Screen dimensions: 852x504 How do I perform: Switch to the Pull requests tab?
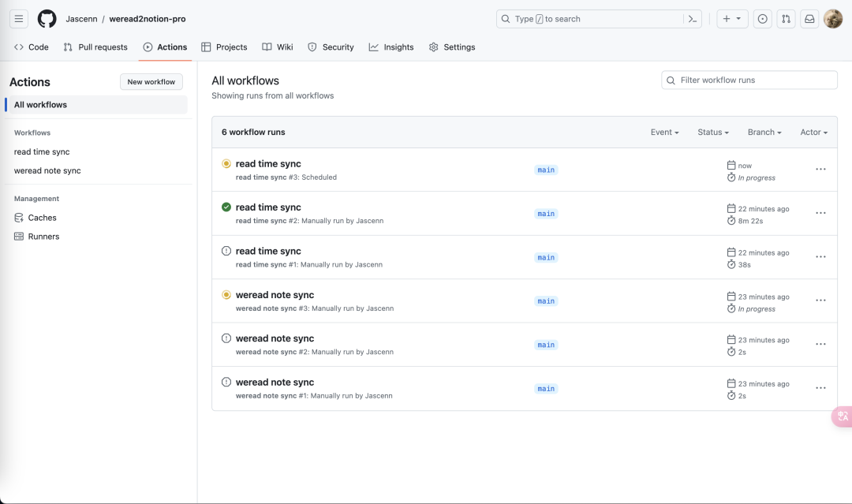95,47
